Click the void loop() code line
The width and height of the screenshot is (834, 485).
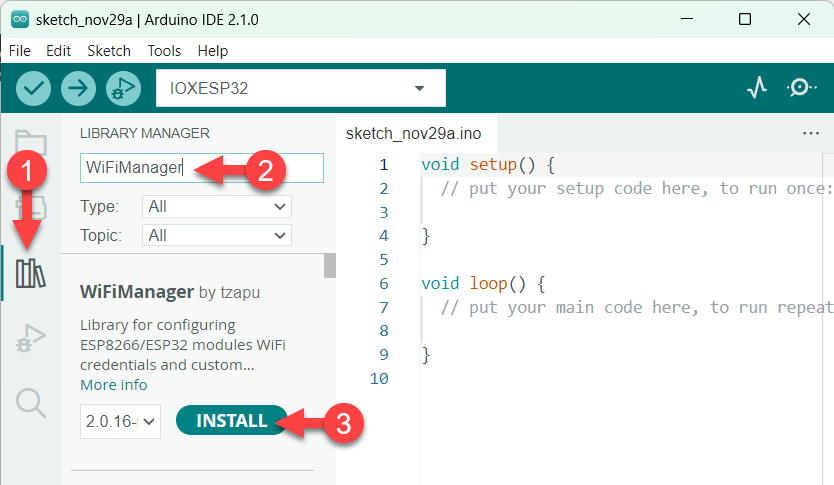[483, 283]
